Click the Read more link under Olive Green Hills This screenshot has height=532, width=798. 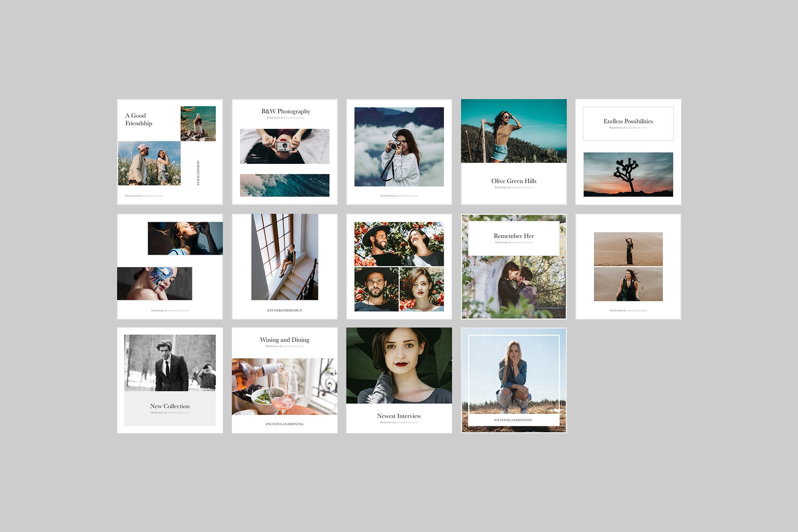tap(513, 188)
